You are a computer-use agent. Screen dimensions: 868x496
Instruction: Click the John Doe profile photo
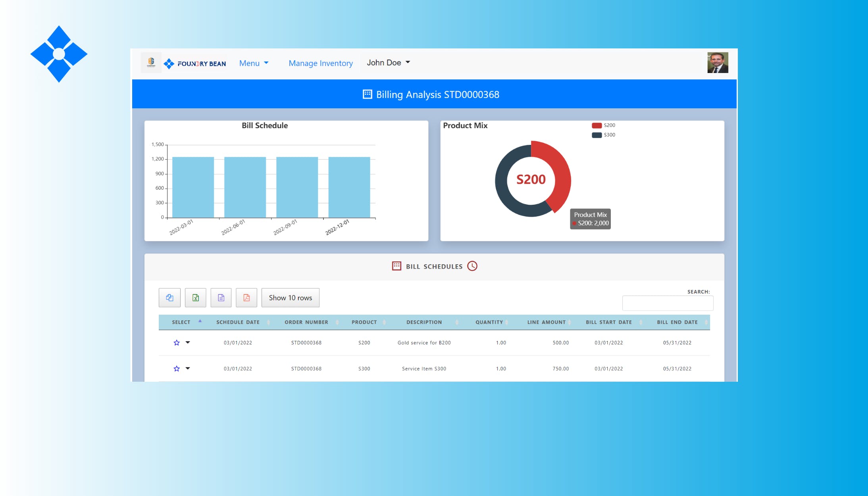pyautogui.click(x=718, y=63)
